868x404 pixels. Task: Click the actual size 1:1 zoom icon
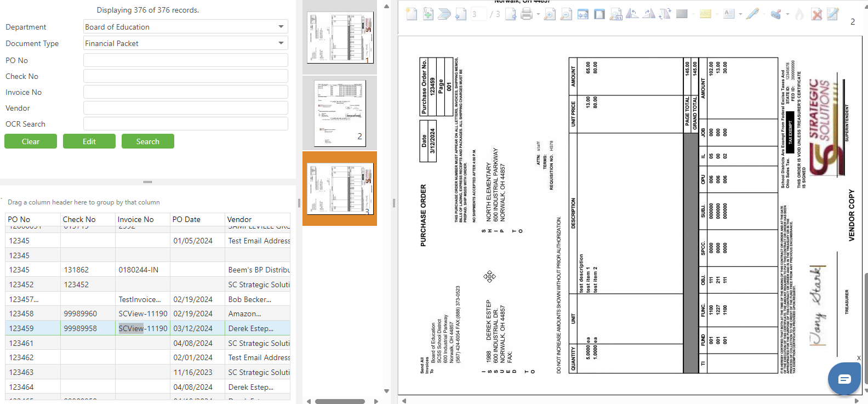point(616,14)
